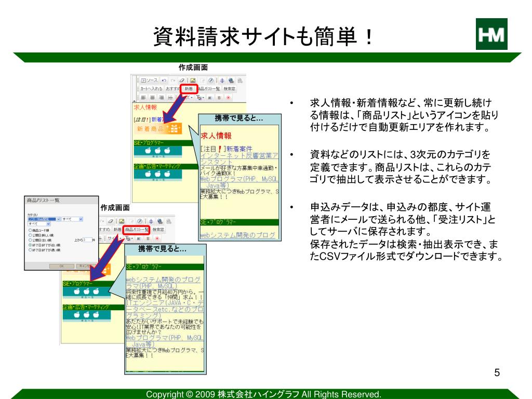Viewport: 532px width, 399px height.
Task: Select 終了日終了が近い順 radio button
Action: (30, 245)
